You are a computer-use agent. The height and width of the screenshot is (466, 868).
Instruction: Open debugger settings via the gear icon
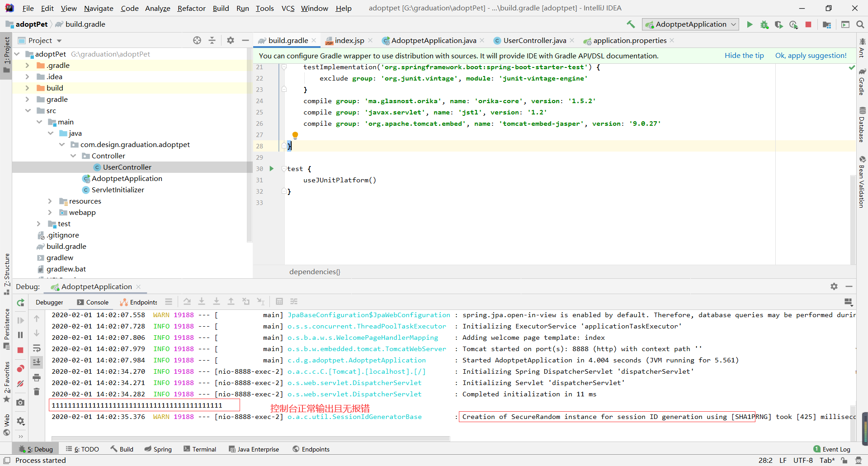point(834,286)
